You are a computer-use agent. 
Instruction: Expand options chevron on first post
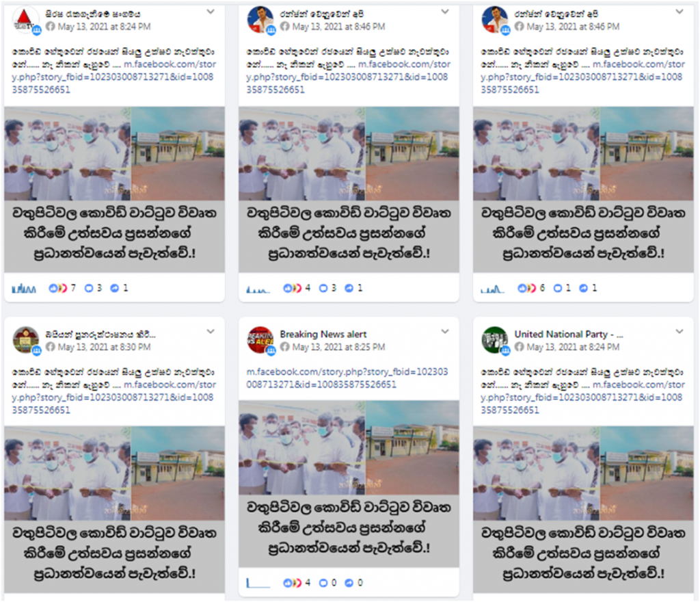(x=211, y=12)
